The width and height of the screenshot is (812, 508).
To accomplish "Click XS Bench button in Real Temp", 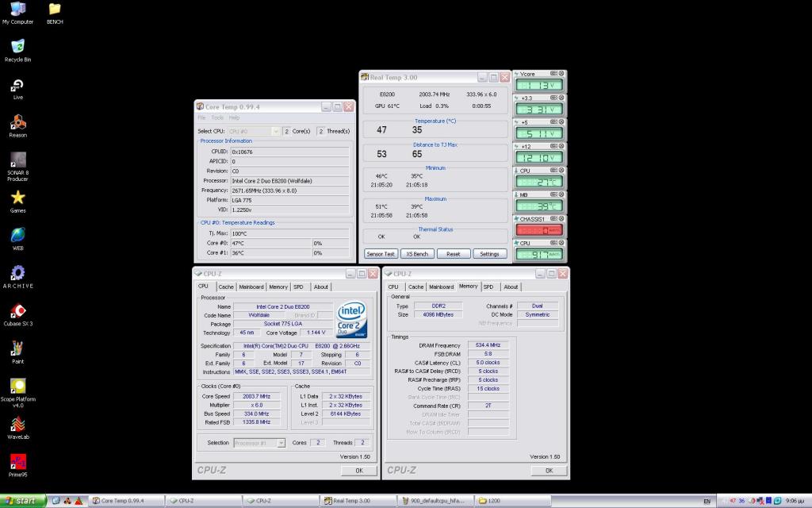I will pos(417,254).
